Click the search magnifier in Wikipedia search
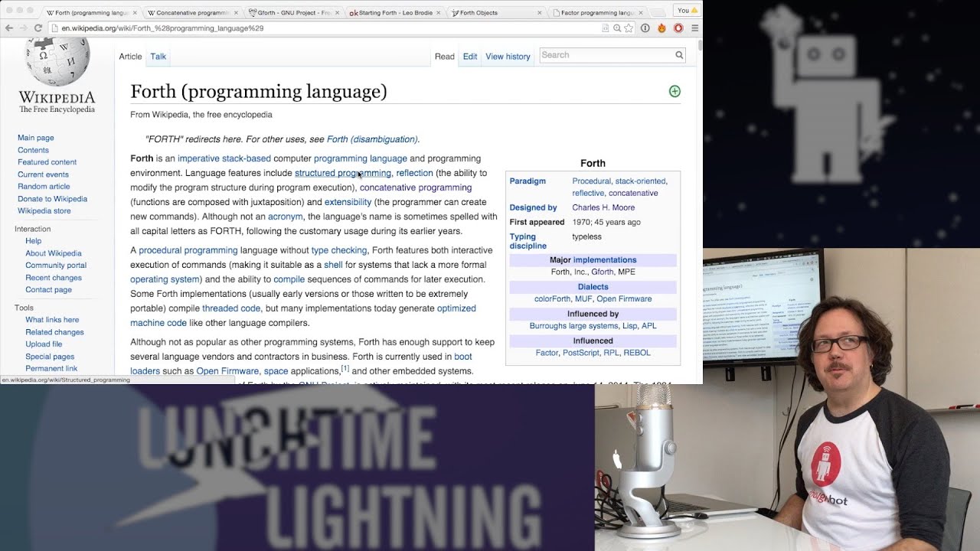Screen dimensions: 980x551 click(x=678, y=55)
